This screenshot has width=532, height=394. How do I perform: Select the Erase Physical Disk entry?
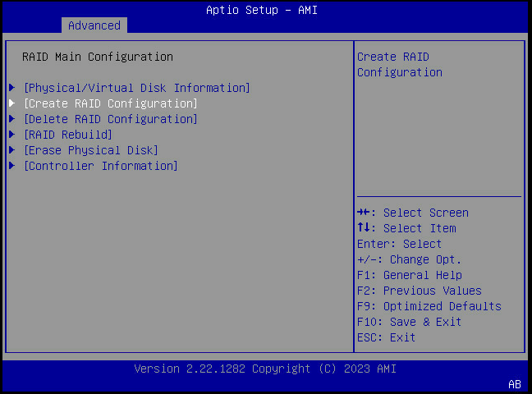[x=90, y=150]
